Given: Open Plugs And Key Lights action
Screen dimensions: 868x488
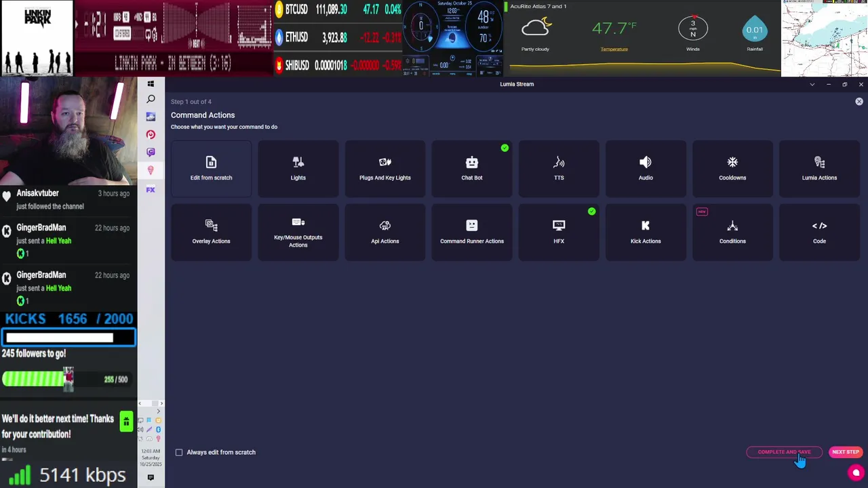Looking at the screenshot, I should click(x=384, y=168).
